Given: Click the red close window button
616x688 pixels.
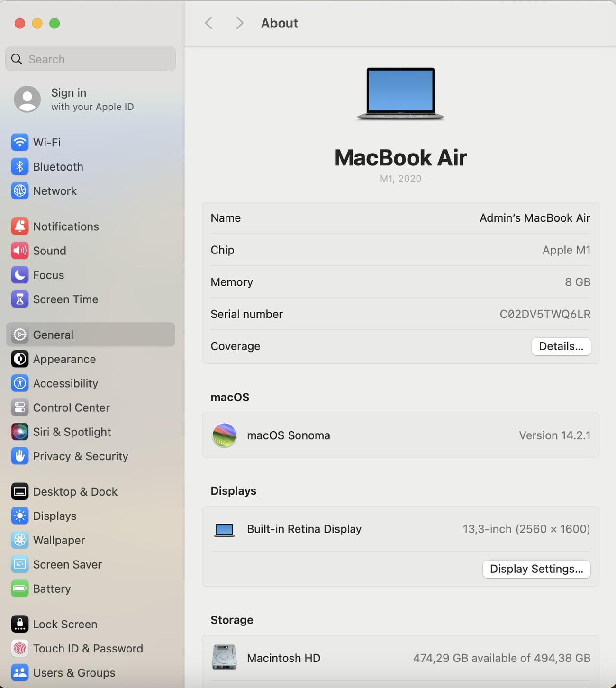Looking at the screenshot, I should (20, 23).
